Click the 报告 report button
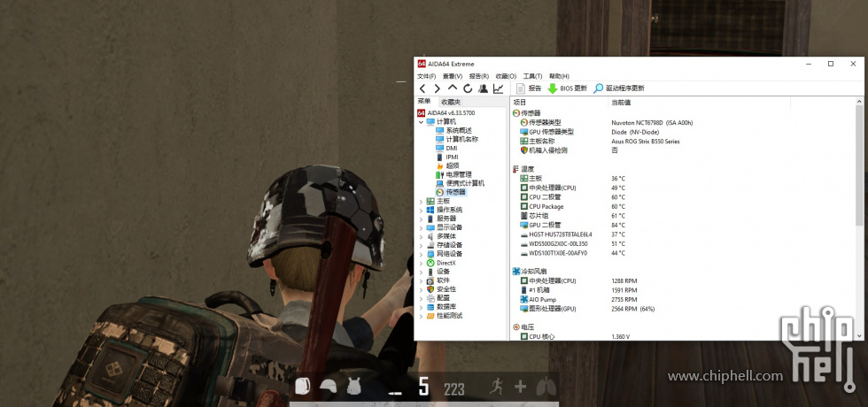Viewport: 868px width, 407px height. (x=529, y=88)
